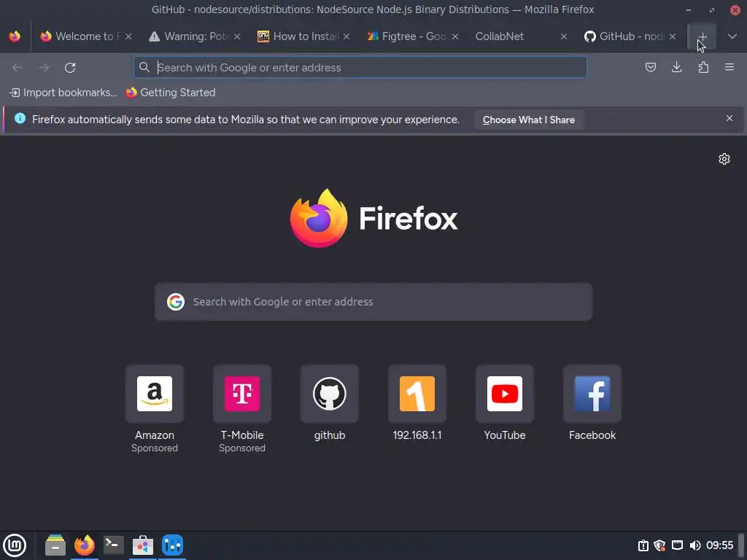Screen dimensions: 747x560
Task: Click the Google G icon in search box
Action: 176,302
